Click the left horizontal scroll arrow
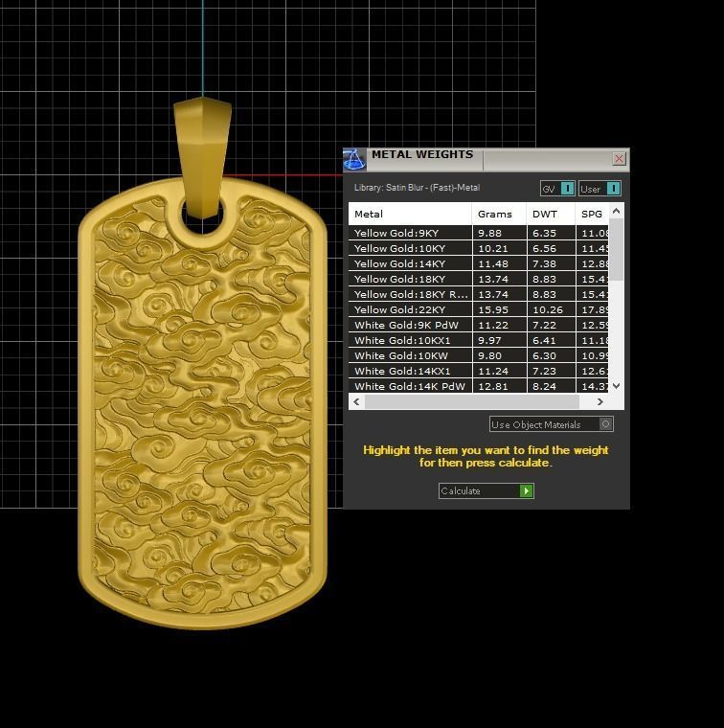 [x=356, y=401]
